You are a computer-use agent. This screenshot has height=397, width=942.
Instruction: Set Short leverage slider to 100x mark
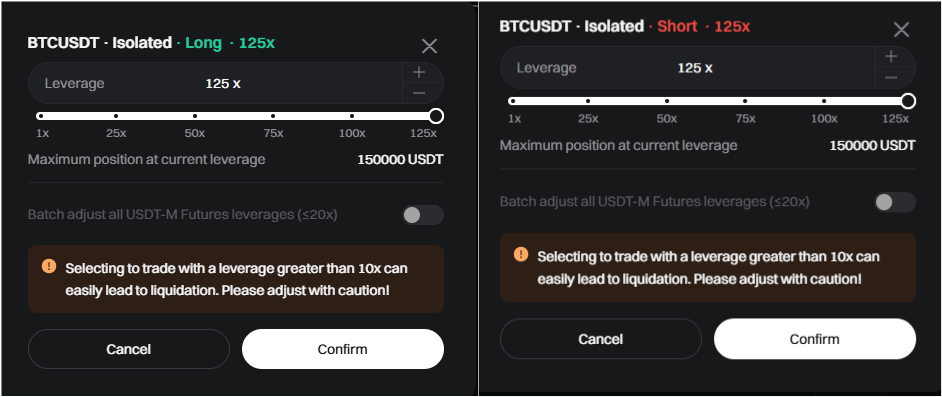click(824, 101)
